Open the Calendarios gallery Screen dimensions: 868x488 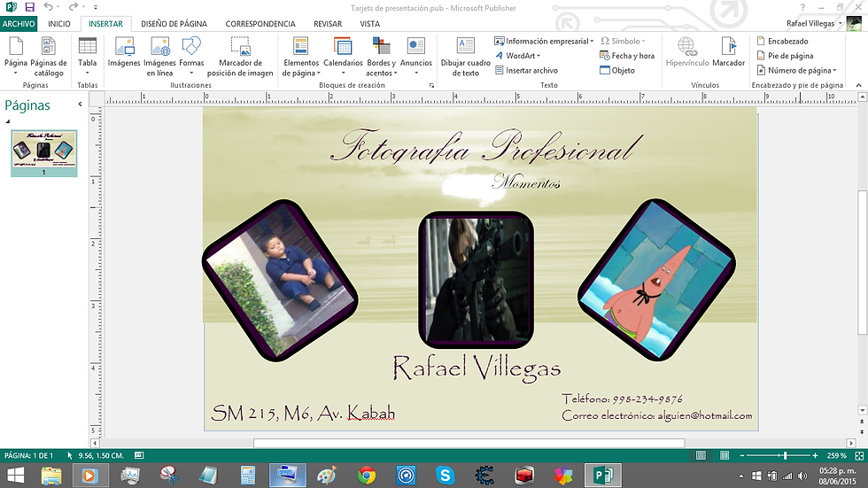click(343, 56)
